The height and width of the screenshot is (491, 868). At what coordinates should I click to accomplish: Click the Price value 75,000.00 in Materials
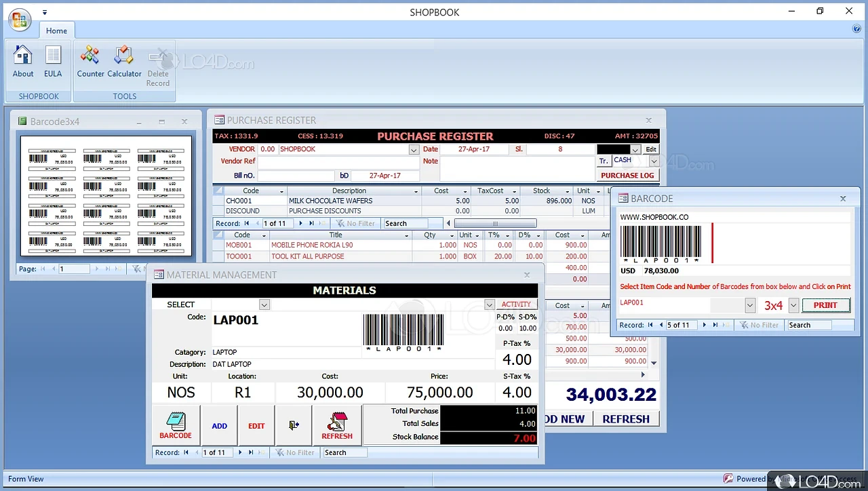[x=439, y=392]
